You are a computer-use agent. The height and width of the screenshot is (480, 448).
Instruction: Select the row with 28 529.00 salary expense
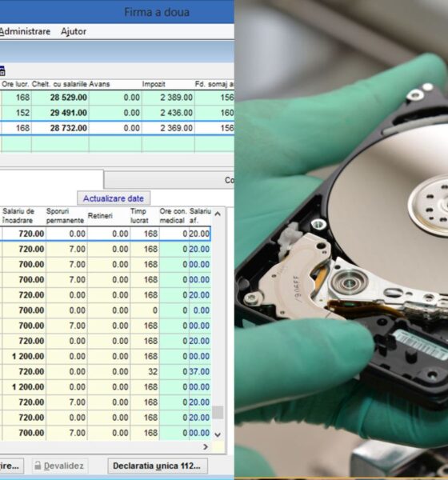(x=117, y=98)
